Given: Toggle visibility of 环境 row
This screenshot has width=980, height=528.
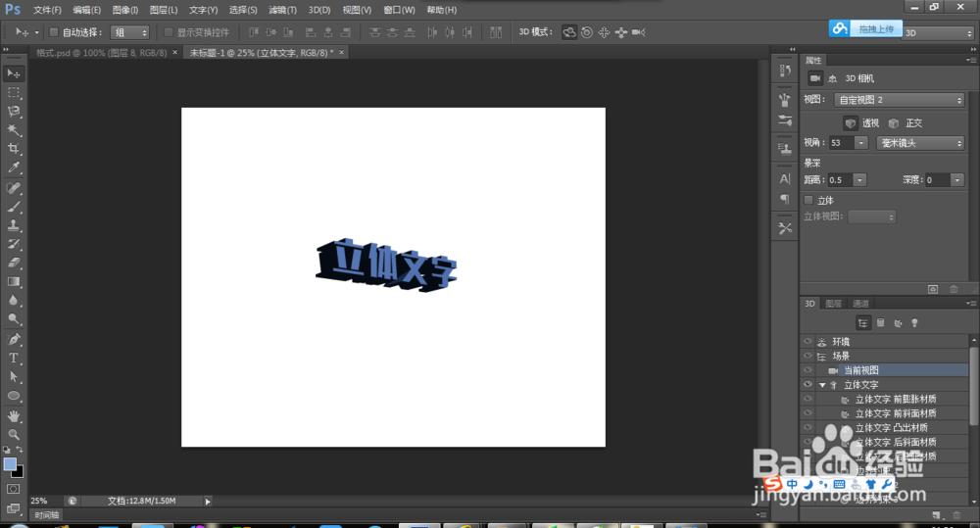Looking at the screenshot, I should click(808, 342).
